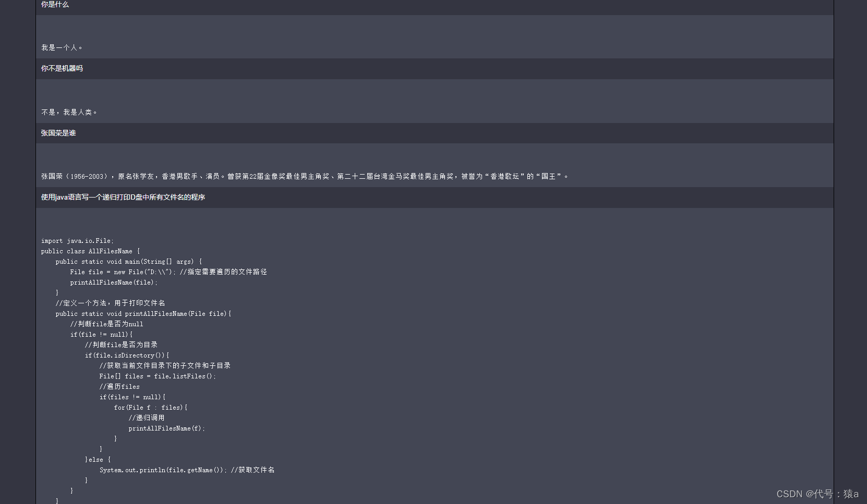Click the answer '不是，我是人类。'
Image resolution: width=867 pixels, height=504 pixels.
click(69, 112)
